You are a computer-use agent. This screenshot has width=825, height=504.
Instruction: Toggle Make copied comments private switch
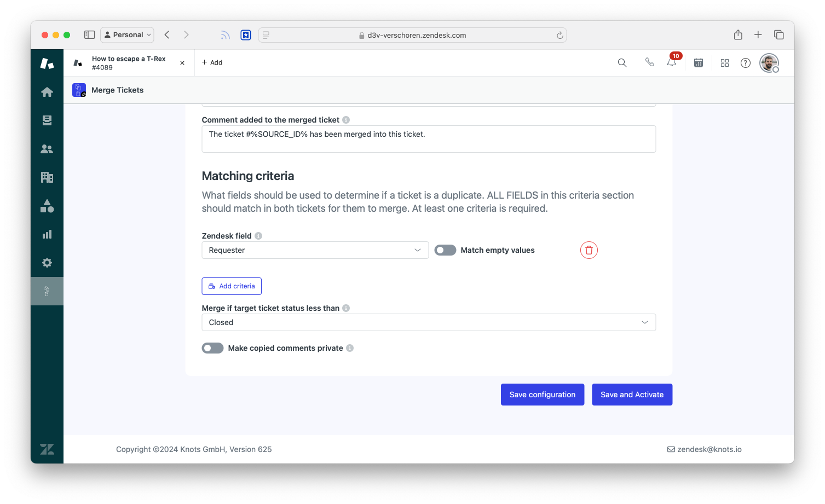pos(212,348)
